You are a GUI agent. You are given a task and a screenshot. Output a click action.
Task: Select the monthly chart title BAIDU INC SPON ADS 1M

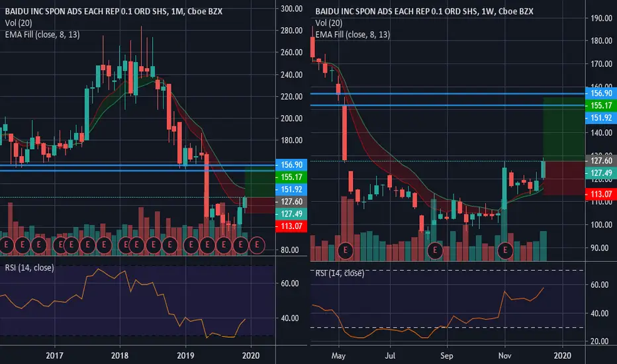click(113, 11)
